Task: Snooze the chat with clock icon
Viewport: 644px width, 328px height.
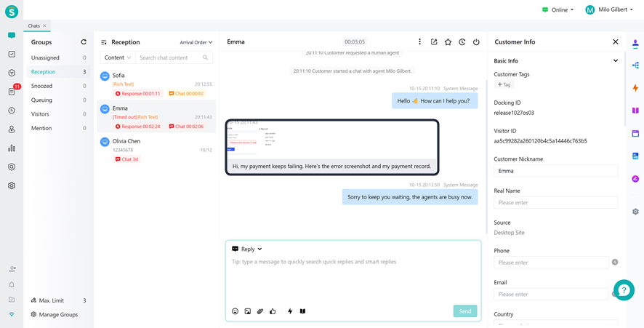Action: click(462, 41)
